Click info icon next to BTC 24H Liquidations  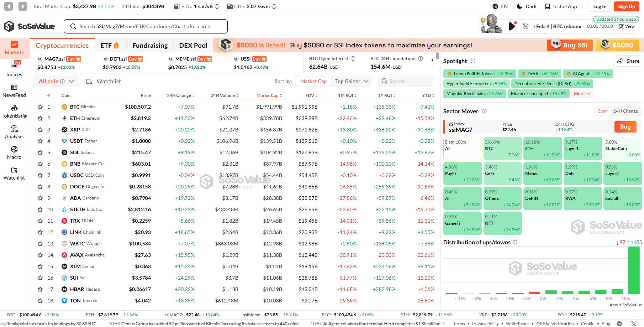pos(421,58)
